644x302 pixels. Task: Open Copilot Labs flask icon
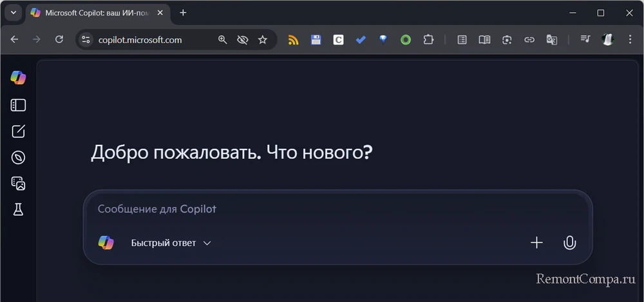pos(18,209)
